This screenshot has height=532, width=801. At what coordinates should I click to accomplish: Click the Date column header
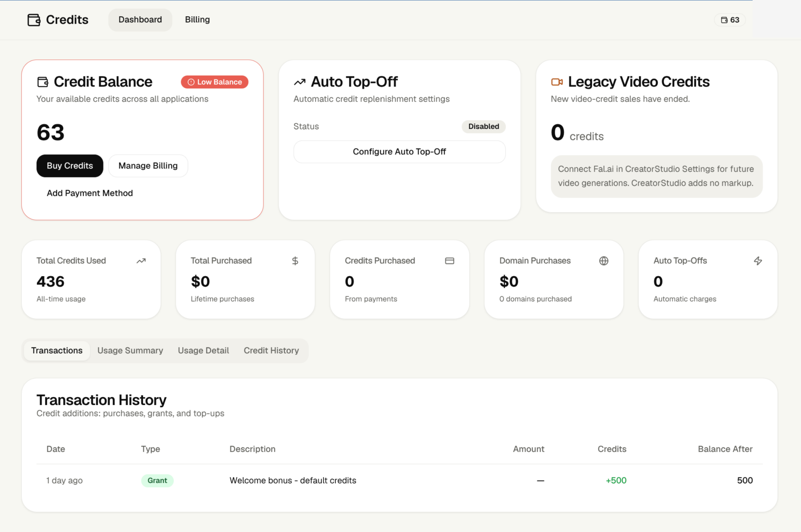click(56, 449)
